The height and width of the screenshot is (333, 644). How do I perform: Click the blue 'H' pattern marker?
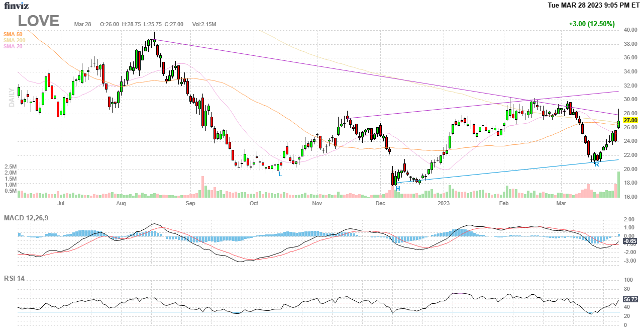(x=397, y=188)
